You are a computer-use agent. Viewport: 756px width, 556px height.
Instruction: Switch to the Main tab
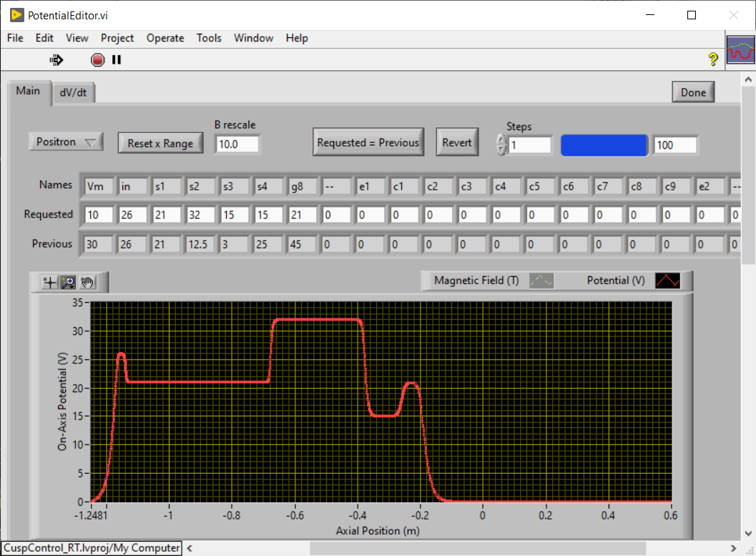[28, 91]
